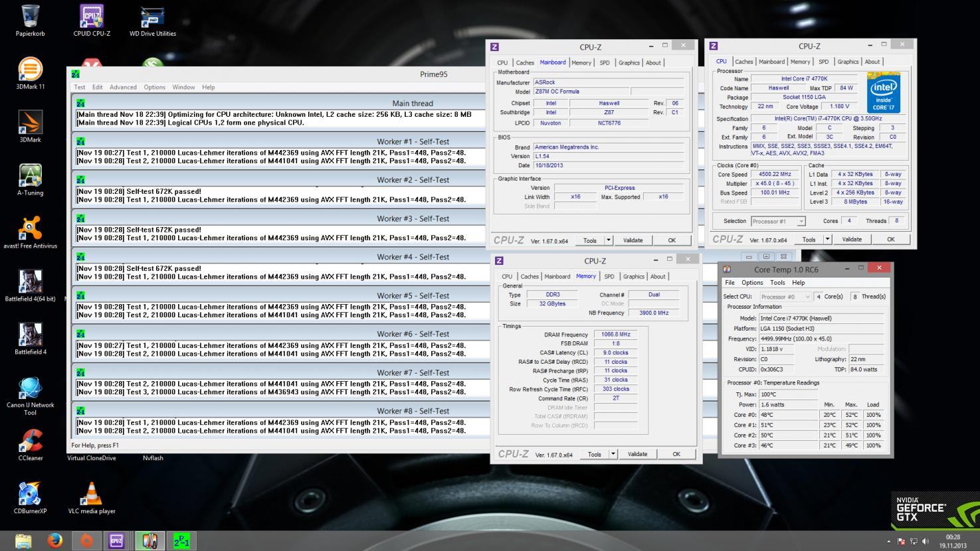Screen dimensions: 980x551
Task: Switch to the About tab in CPU-Z CPU window
Action: (x=872, y=62)
